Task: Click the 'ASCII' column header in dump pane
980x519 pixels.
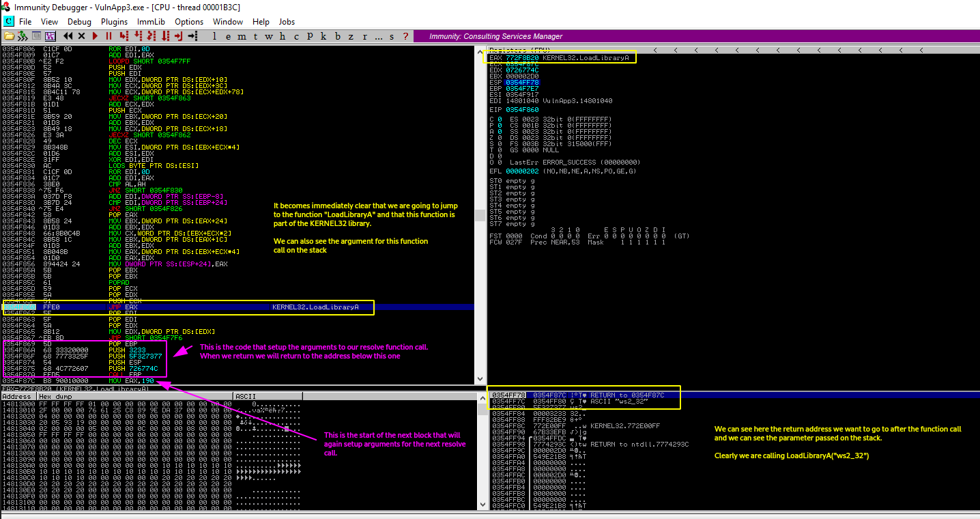Action: pyautogui.click(x=267, y=396)
